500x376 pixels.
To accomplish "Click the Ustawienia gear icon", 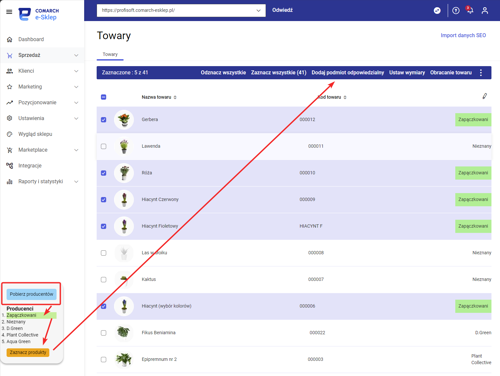I will click(x=9, y=118).
